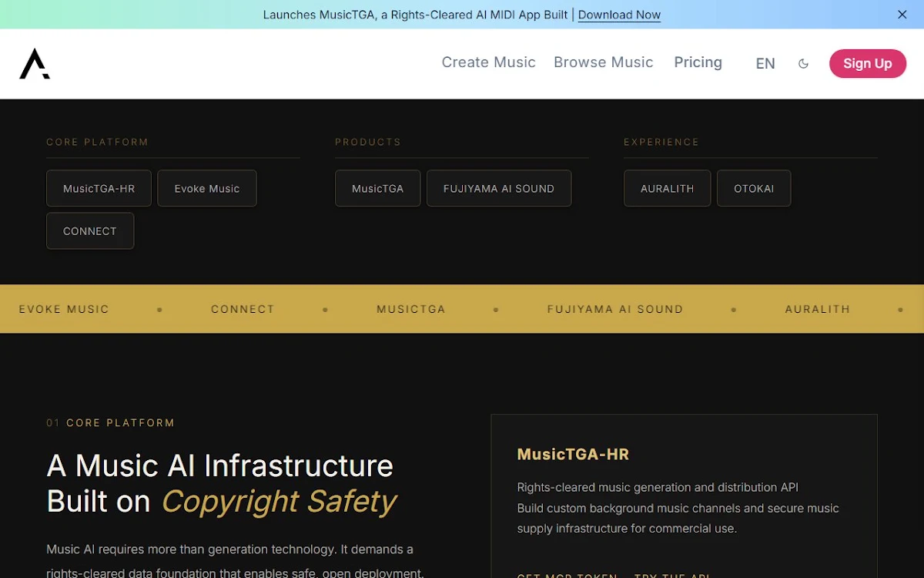924x578 pixels.
Task: Click MUSICTGA in the gold ticker
Action: point(411,309)
